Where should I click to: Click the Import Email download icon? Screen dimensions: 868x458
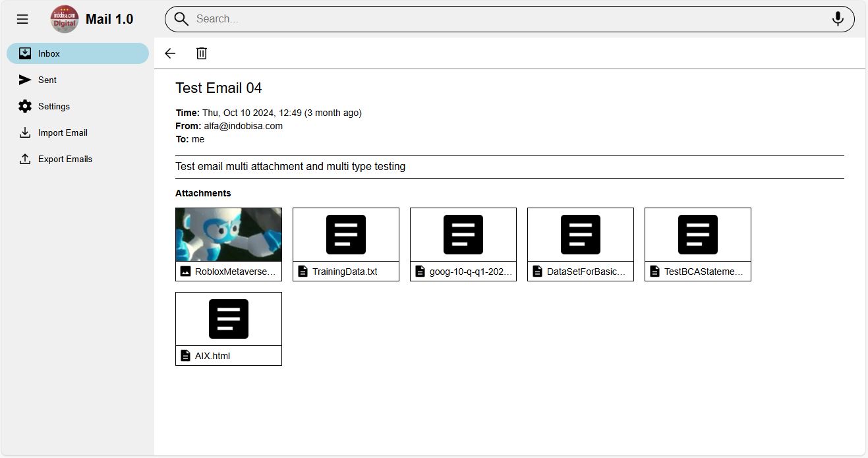[x=25, y=132]
